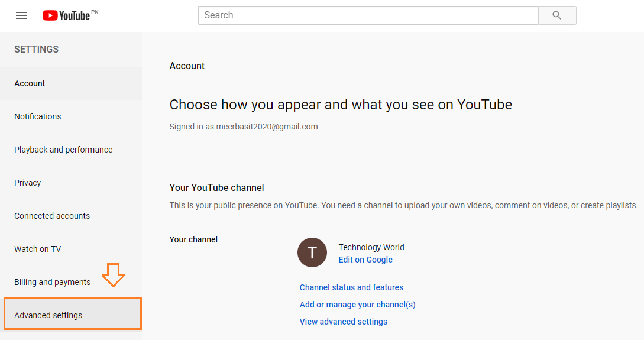Click Add or manage your channel(s)
The width and height of the screenshot is (644, 340).
click(x=357, y=305)
